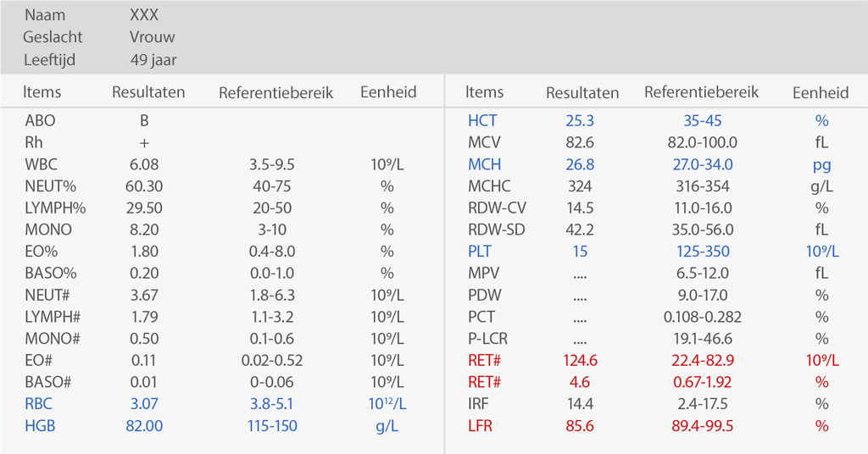This screenshot has width=868, height=454.
Task: Click the Naam field value XXX
Action: pos(144,15)
